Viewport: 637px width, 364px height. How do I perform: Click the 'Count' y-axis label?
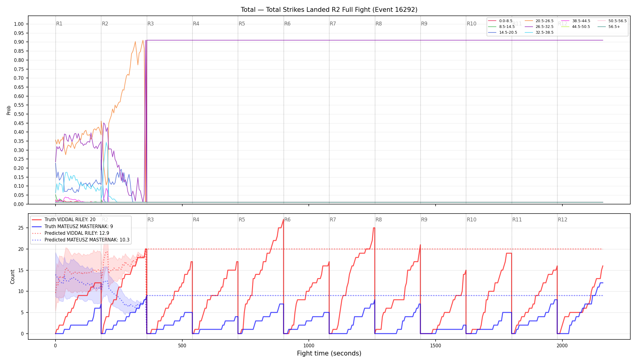(12, 277)
